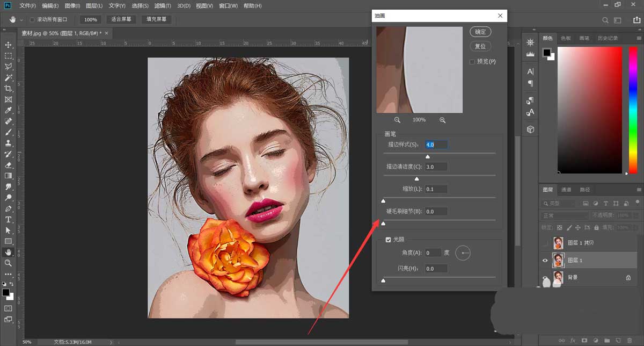Click zoom-out icon under oil paint preview
The width and height of the screenshot is (644, 346).
tap(397, 120)
